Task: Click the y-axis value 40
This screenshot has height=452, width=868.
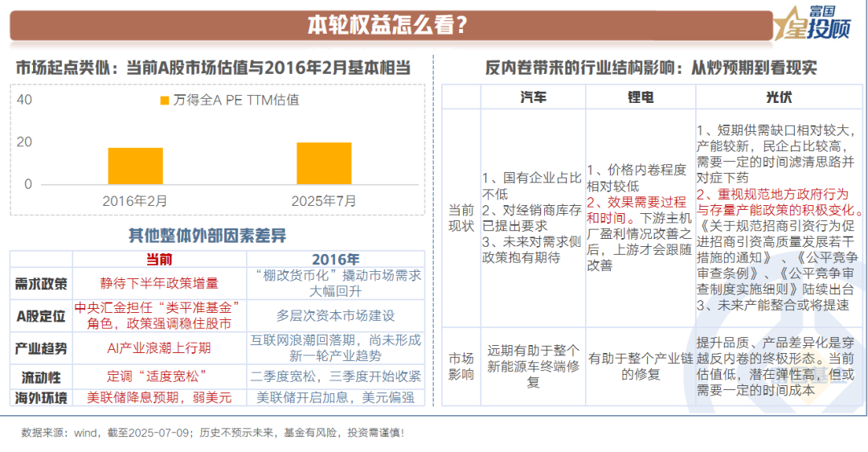Action: [24, 100]
